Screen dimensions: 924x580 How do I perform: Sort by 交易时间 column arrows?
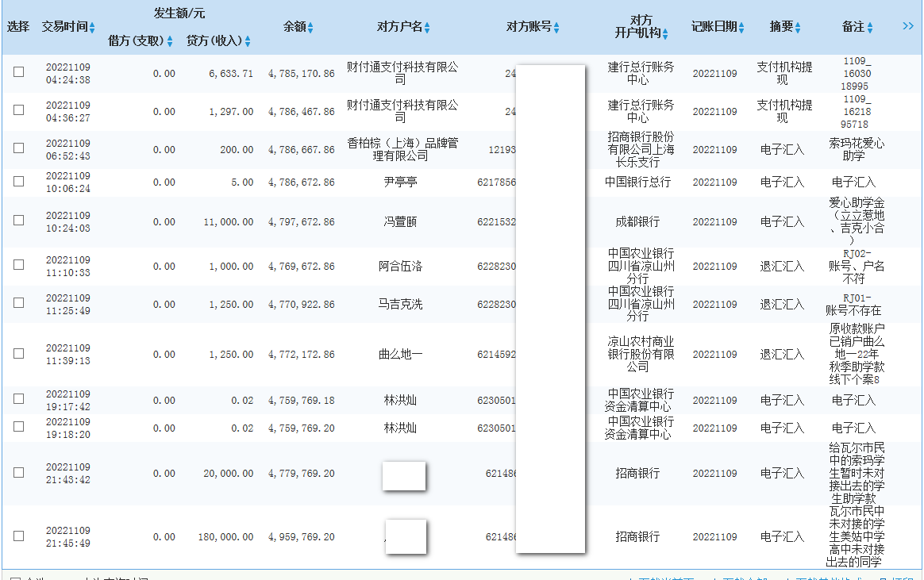tap(93, 27)
